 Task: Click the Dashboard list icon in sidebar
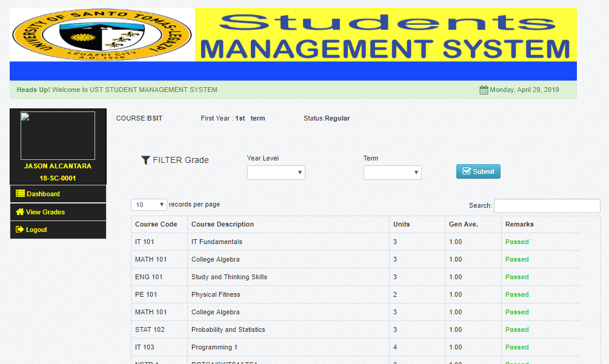pyautogui.click(x=20, y=193)
